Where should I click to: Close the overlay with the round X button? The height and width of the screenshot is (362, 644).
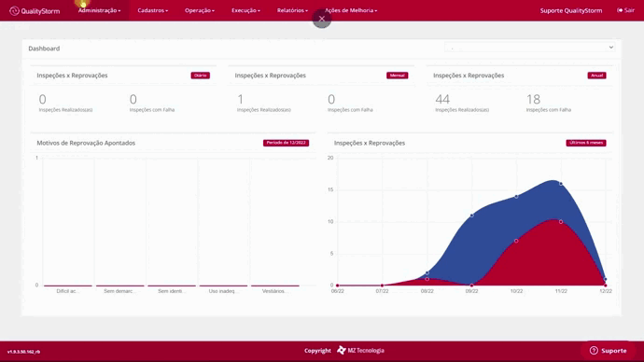[x=322, y=19]
